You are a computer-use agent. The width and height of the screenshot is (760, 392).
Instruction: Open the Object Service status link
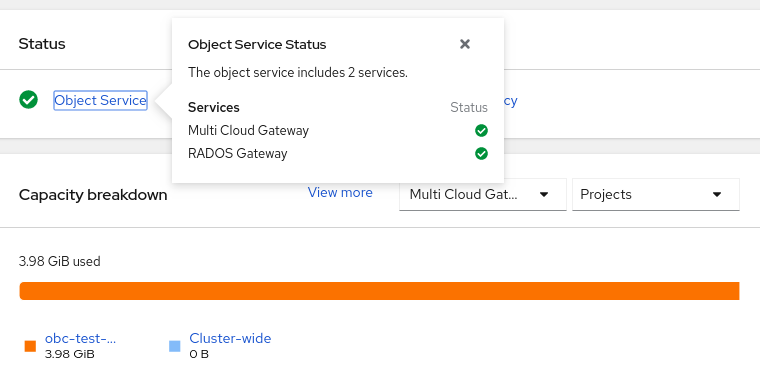pyautogui.click(x=100, y=100)
